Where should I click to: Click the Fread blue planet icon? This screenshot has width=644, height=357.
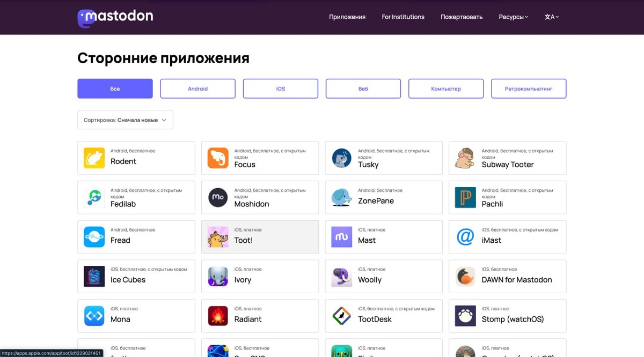click(x=94, y=237)
